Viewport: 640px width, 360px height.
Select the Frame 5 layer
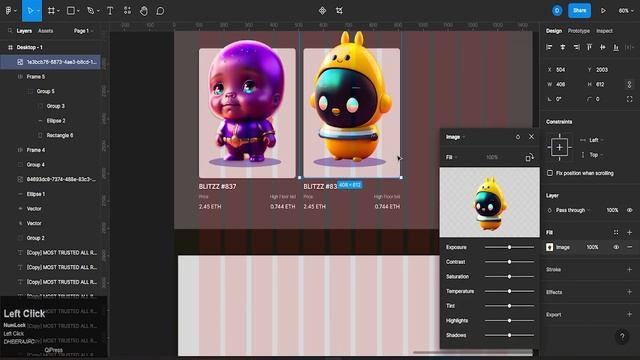[x=50, y=77]
